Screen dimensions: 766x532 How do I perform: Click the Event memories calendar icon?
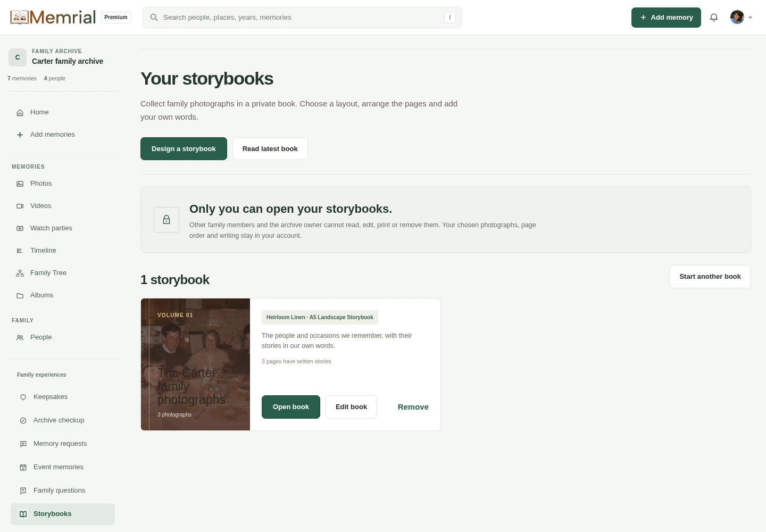click(x=23, y=467)
